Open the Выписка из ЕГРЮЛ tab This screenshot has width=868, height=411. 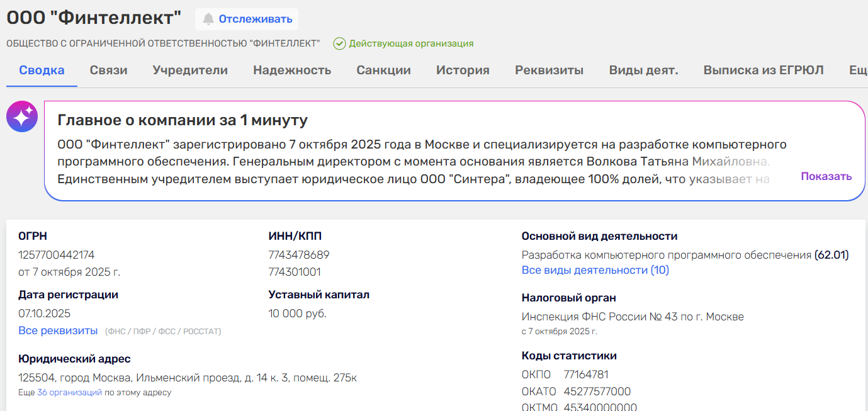764,70
